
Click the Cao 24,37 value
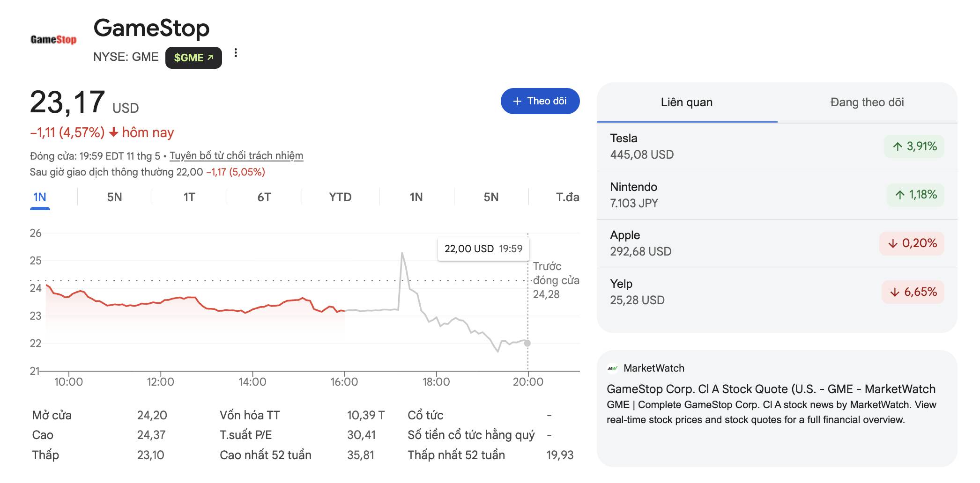(151, 435)
